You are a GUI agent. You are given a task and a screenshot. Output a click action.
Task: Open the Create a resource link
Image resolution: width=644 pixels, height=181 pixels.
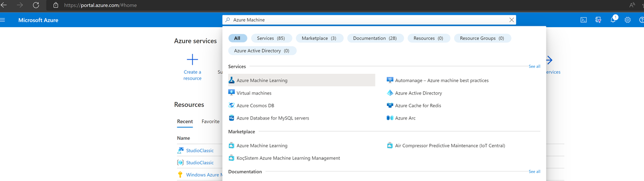coord(192,75)
